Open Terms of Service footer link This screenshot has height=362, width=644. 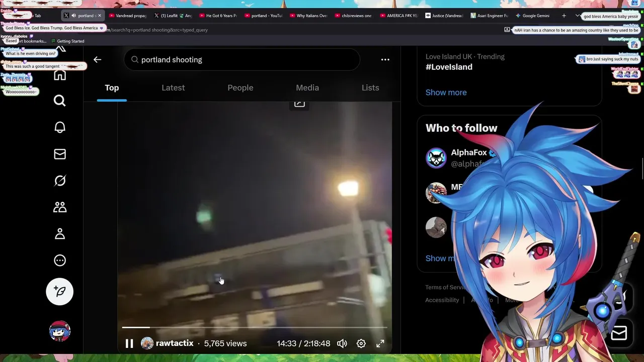(x=447, y=287)
